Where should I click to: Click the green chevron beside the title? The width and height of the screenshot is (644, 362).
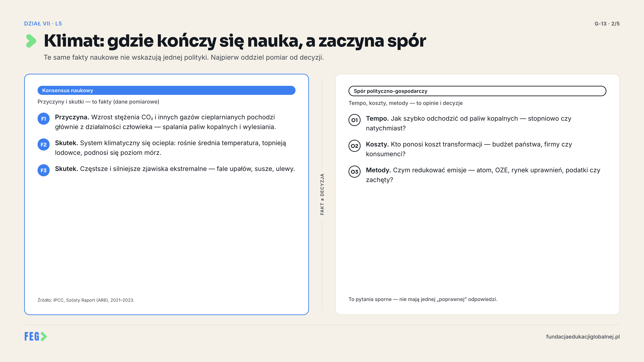pos(31,41)
